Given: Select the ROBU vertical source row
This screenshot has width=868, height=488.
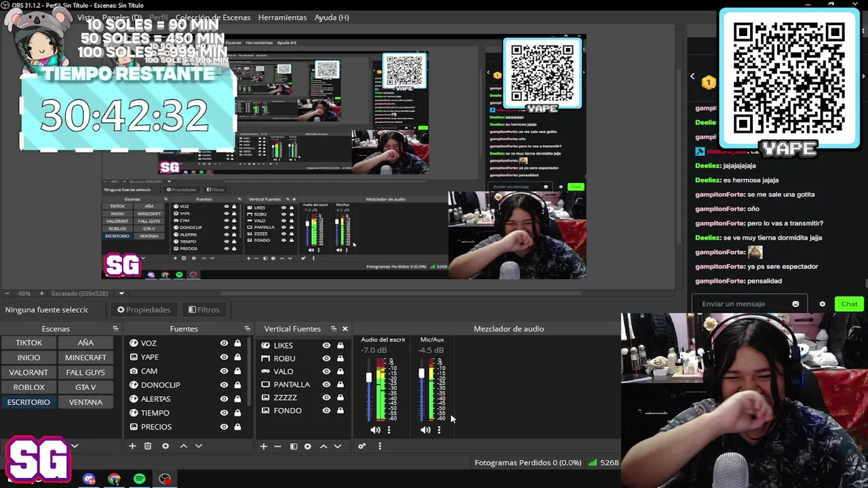Looking at the screenshot, I should coord(302,359).
